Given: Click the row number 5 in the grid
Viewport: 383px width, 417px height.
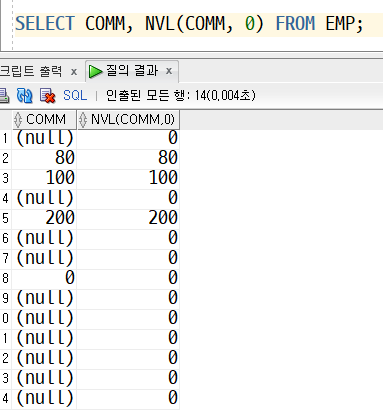Looking at the screenshot, I should click(5, 218).
